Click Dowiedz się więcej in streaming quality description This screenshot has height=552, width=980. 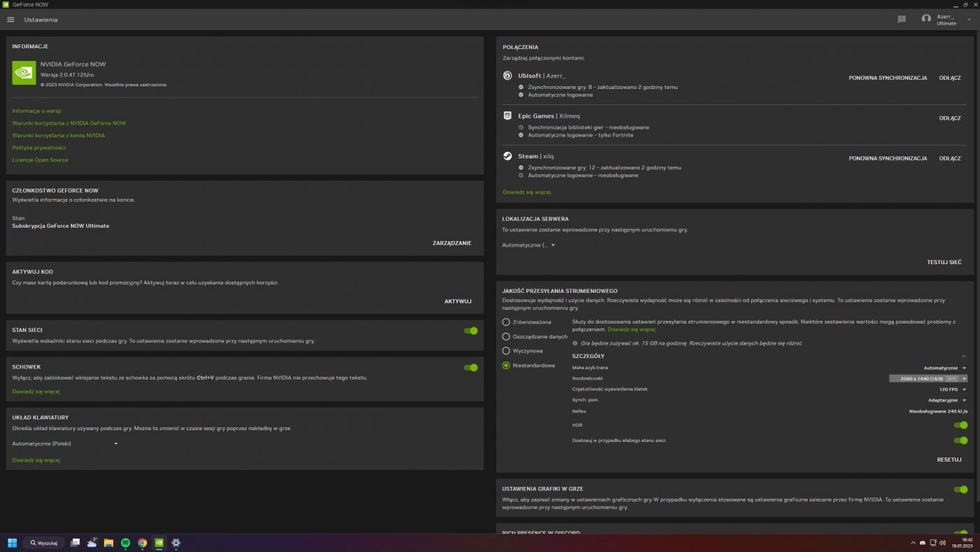click(x=631, y=329)
